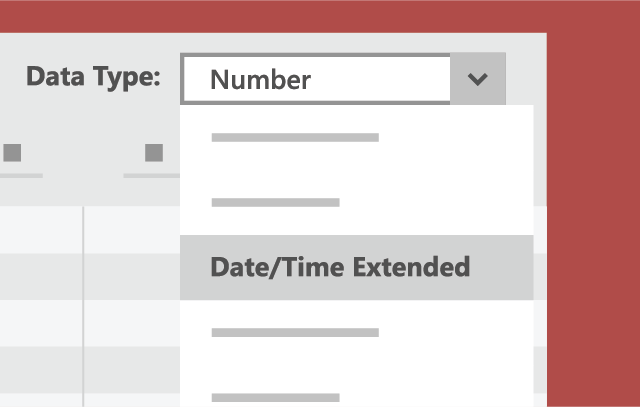Select the option right below Date/Time Extended
This screenshot has width=640, height=407.
click(x=295, y=332)
